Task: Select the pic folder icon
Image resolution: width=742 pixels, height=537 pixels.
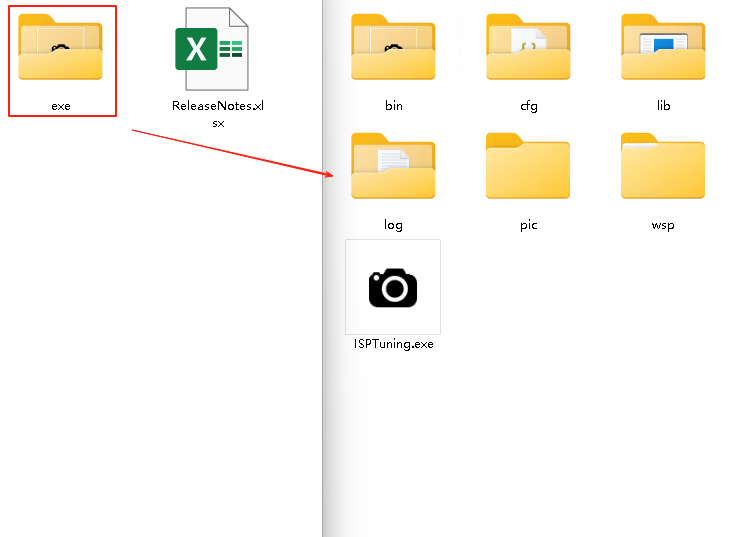Action: click(528, 166)
